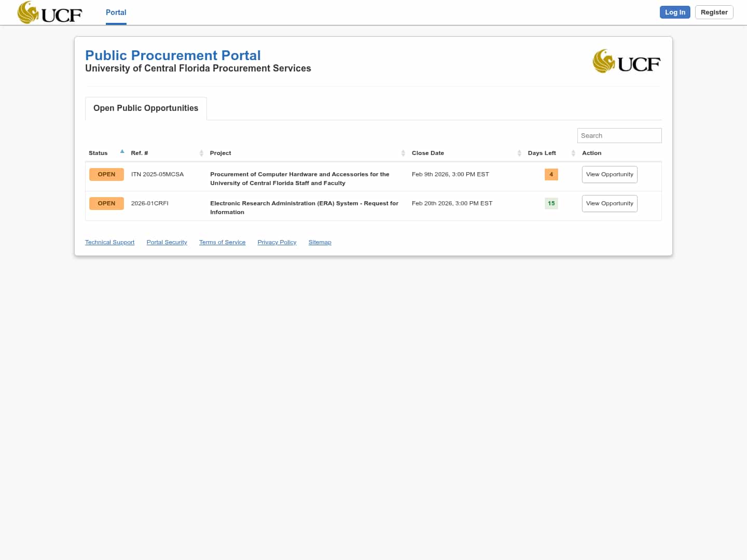Screen dimensions: 747x560
Task: Open the Portal navigation tab
Action: (116, 12)
